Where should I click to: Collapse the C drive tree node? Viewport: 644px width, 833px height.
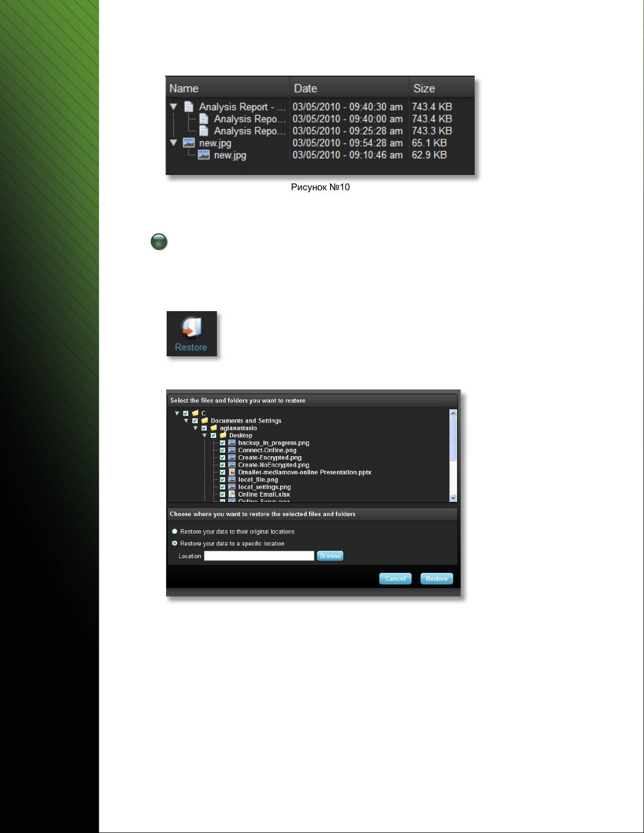(177, 414)
